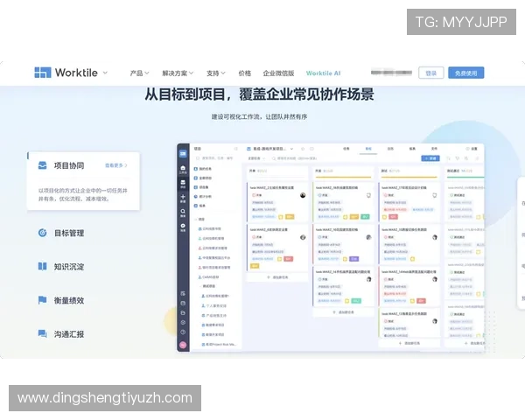Screen dimensions: 525x420
Task: Select the 知识沉淀 scenario
Action: point(69,267)
